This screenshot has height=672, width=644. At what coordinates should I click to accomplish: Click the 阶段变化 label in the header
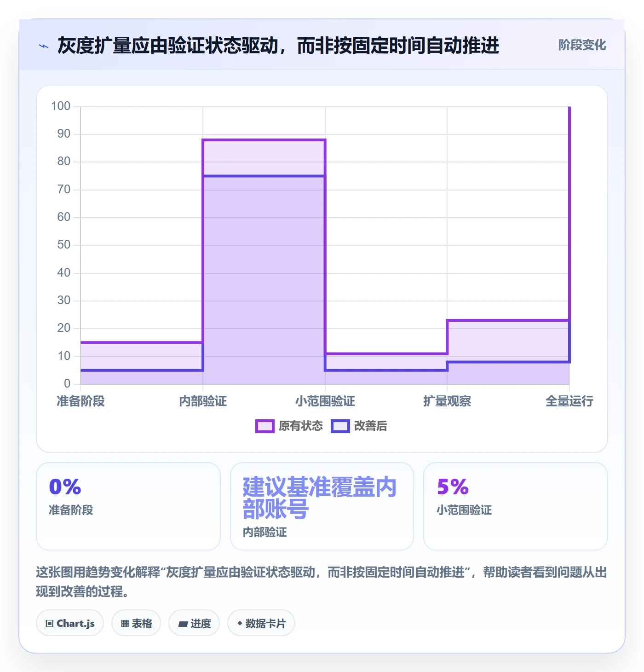pos(582,45)
